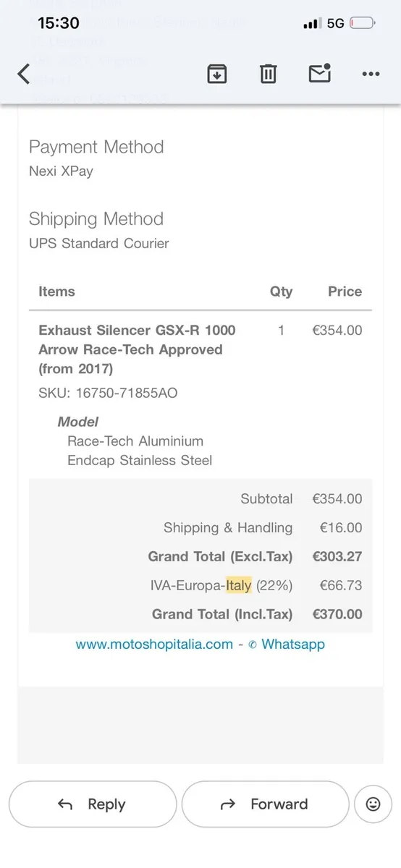Tap the back arrow icon

pos(24,74)
